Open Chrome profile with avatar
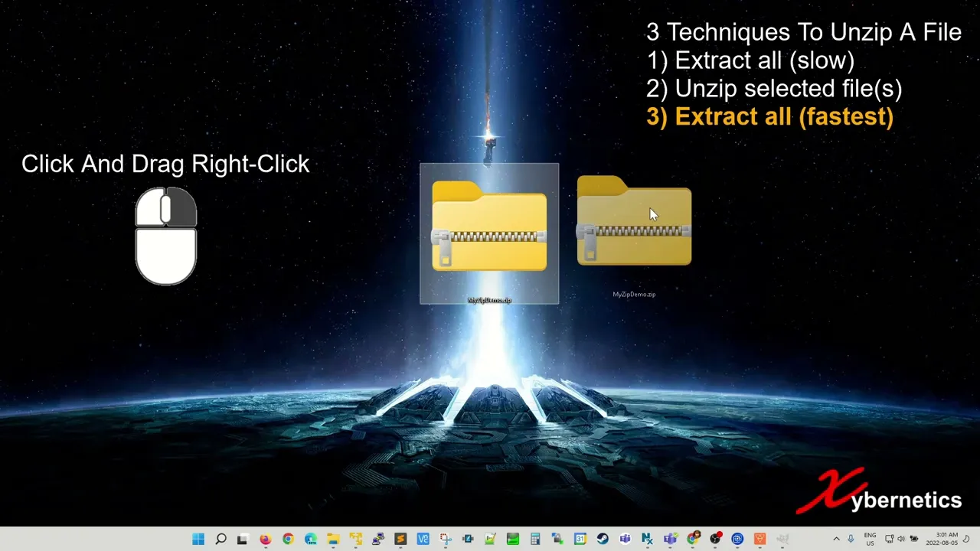Image resolution: width=980 pixels, height=551 pixels. point(692,539)
